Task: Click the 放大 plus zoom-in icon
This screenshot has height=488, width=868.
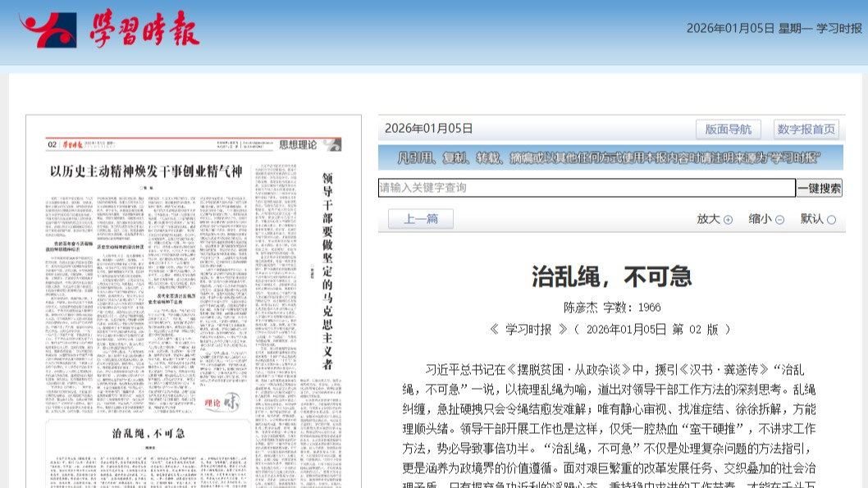Action: click(x=728, y=220)
